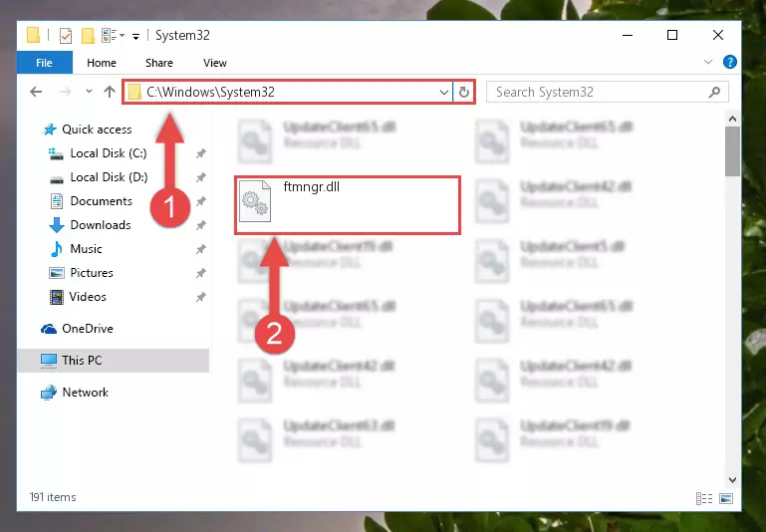The image size is (766, 532).
Task: Switch to details view layout
Action: pyautogui.click(x=704, y=498)
